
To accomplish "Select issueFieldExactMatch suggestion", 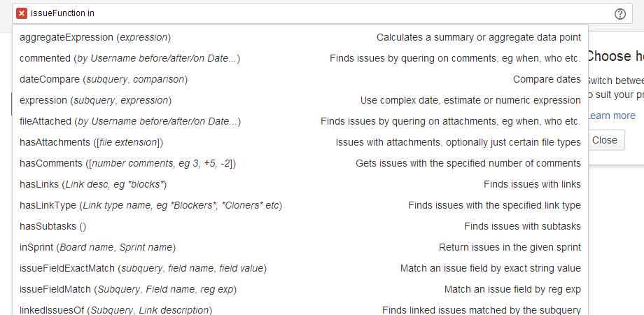I will pos(300,268).
